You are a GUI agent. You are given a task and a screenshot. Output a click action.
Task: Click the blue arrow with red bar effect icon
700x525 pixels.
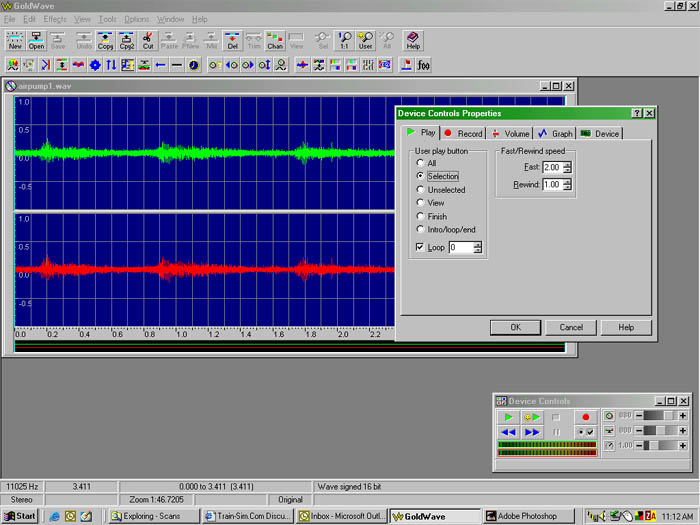click(x=46, y=65)
